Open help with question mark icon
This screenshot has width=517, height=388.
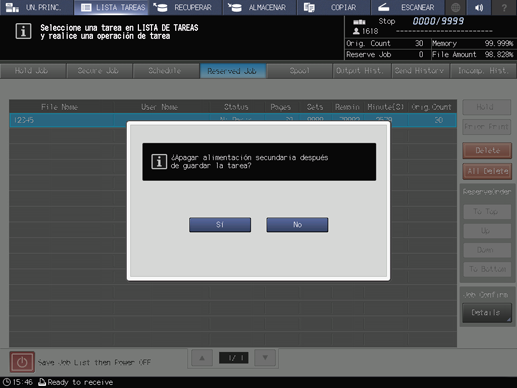click(504, 7)
